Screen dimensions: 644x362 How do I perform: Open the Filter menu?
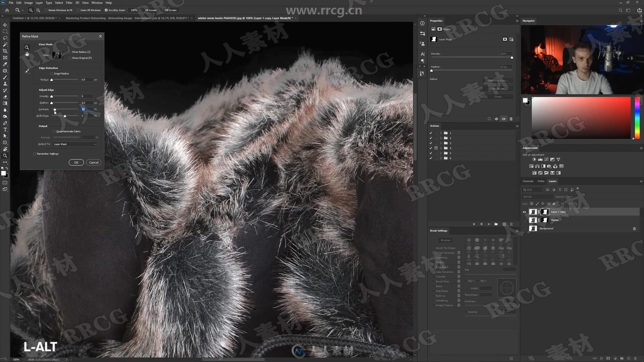point(69,3)
